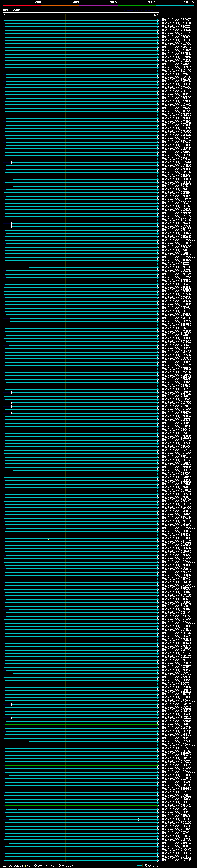
Task: Click the orange ~40% identity color segment
Action: [x=60, y=6]
